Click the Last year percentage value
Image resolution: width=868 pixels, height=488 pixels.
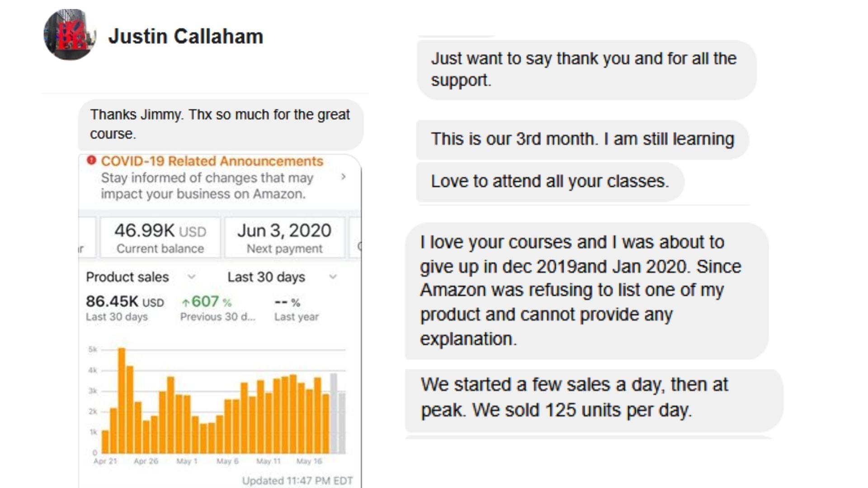(287, 302)
